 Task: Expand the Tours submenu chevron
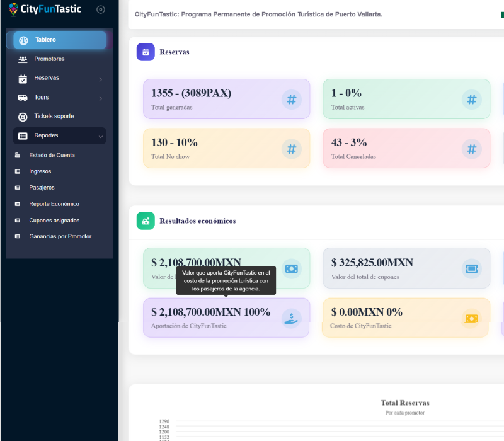[101, 98]
